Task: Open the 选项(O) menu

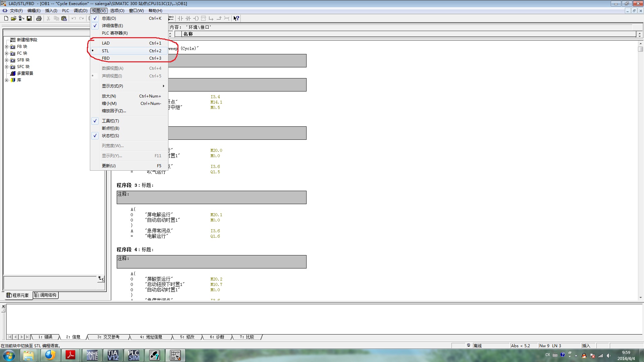Action: (117, 11)
